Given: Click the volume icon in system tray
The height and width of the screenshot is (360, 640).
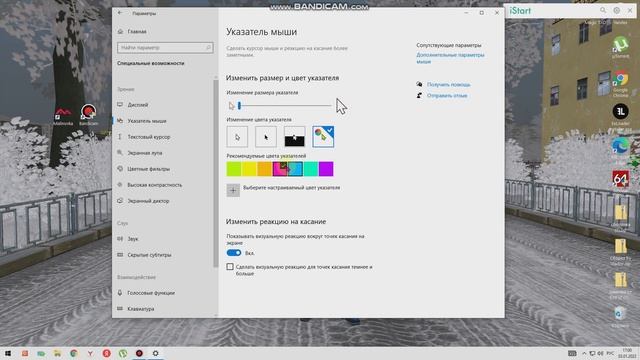Looking at the screenshot, I should click(601, 353).
